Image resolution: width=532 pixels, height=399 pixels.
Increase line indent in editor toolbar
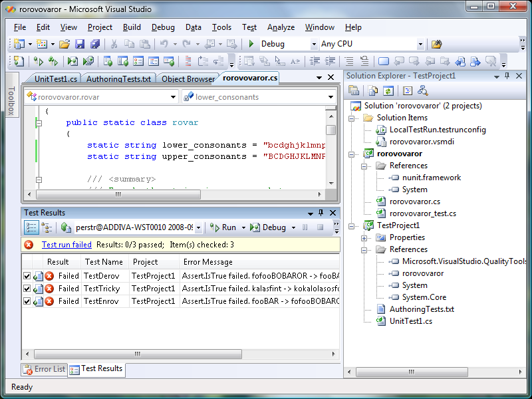click(330, 61)
